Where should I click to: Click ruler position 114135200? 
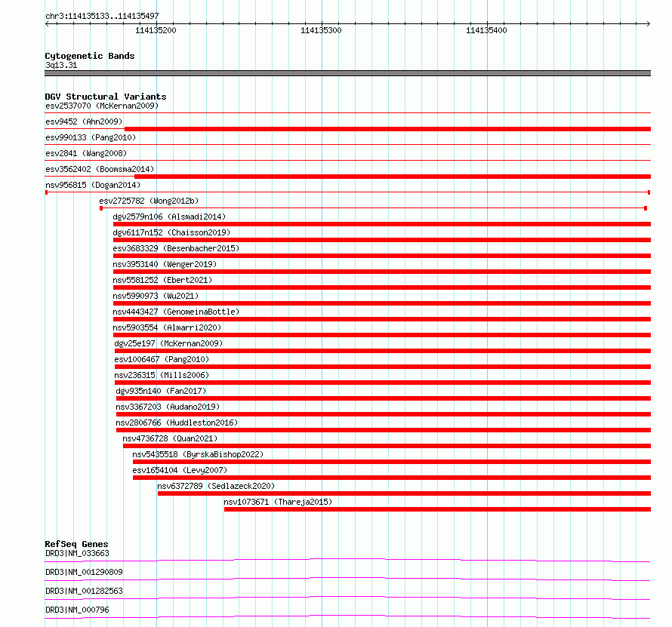click(156, 30)
